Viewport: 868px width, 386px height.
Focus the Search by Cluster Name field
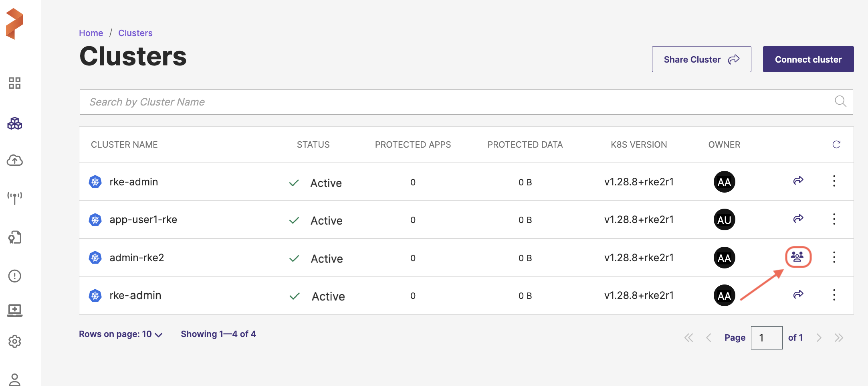pyautogui.click(x=453, y=102)
